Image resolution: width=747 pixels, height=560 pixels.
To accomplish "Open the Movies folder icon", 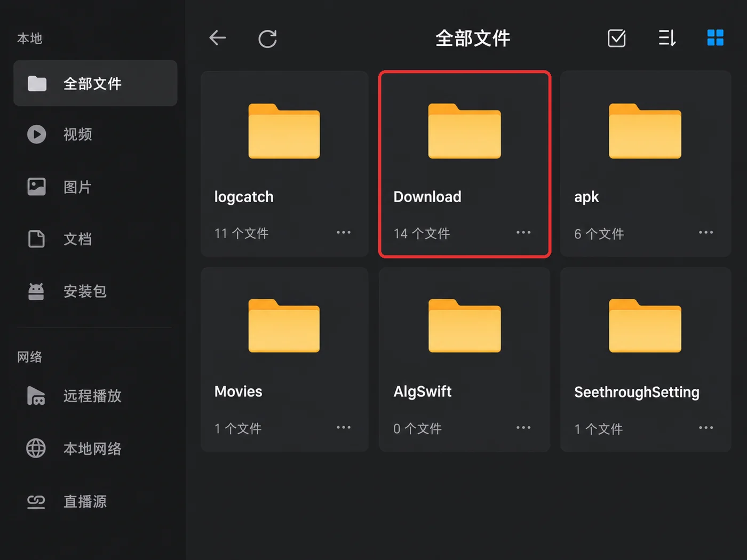I will click(x=284, y=326).
